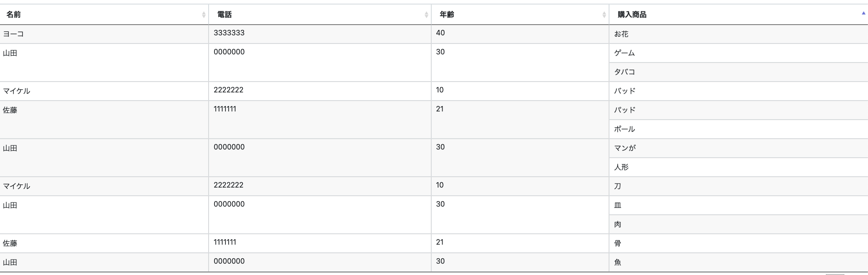Viewport: 868px width, 275px height.
Task: Toggle the ascending sort arrow in 購入商品 header
Action: [x=863, y=14]
